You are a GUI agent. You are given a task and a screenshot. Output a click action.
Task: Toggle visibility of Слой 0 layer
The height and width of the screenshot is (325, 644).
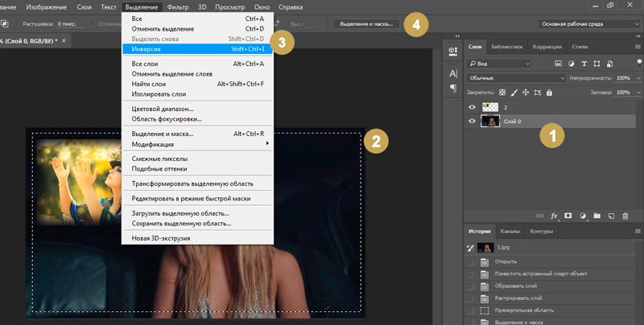click(x=472, y=121)
